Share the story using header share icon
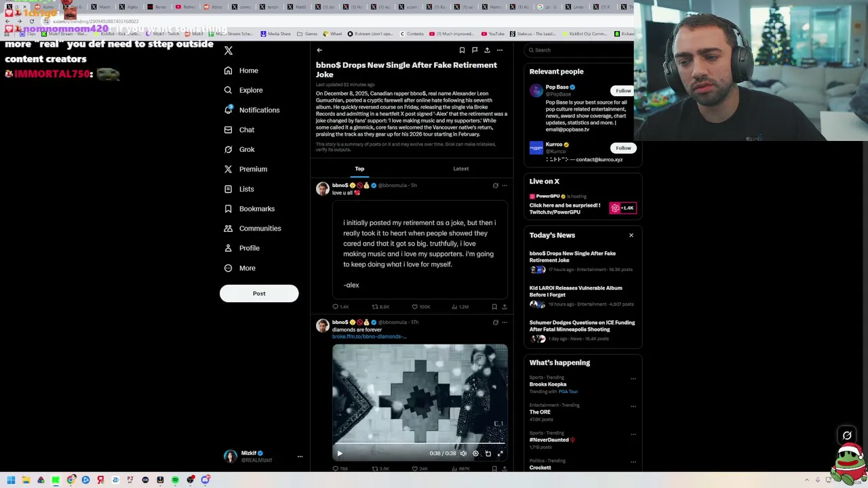868x488 pixels. (487, 50)
